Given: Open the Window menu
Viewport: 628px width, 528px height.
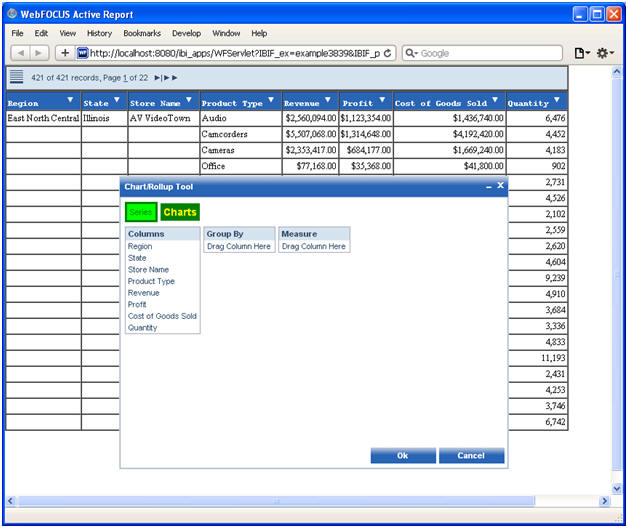Looking at the screenshot, I should point(226,33).
